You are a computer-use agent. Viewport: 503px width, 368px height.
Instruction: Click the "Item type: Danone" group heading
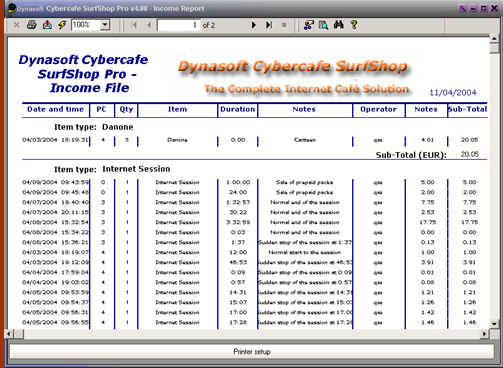pos(94,127)
